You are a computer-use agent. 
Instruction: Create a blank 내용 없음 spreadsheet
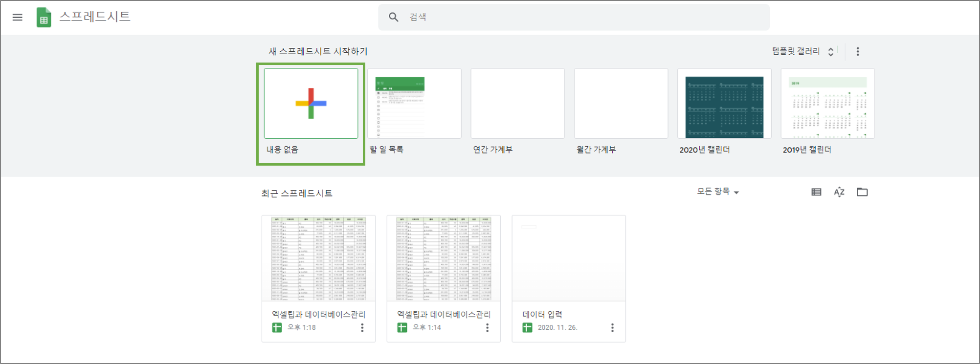pyautogui.click(x=311, y=103)
